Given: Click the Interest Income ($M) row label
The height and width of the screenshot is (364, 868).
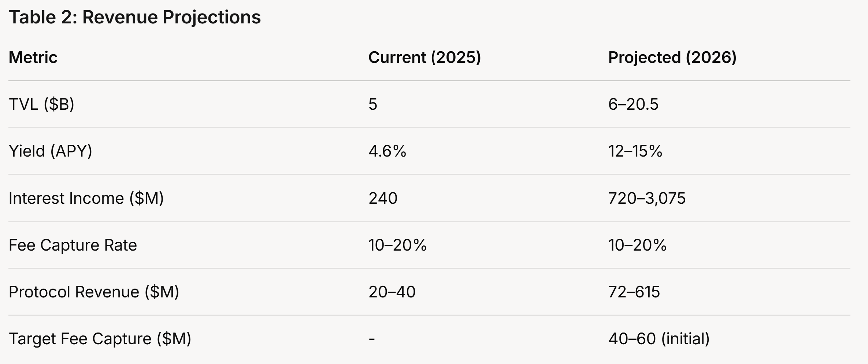Looking at the screenshot, I should point(86,198).
